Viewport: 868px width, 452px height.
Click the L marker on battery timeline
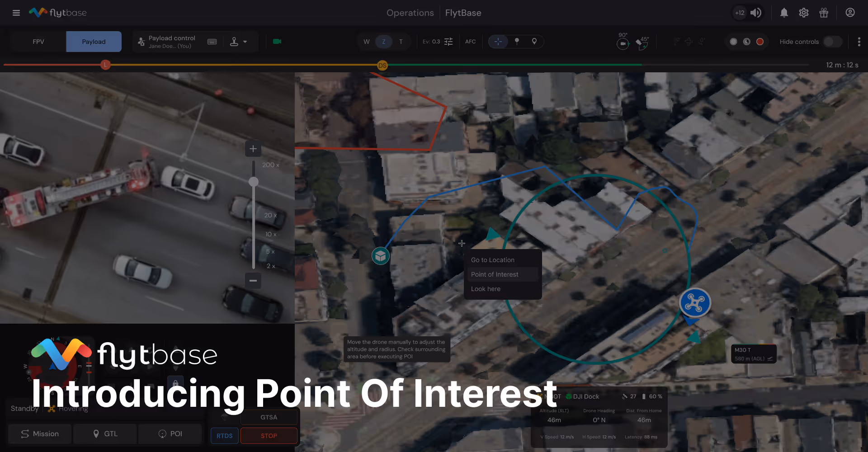pos(105,65)
